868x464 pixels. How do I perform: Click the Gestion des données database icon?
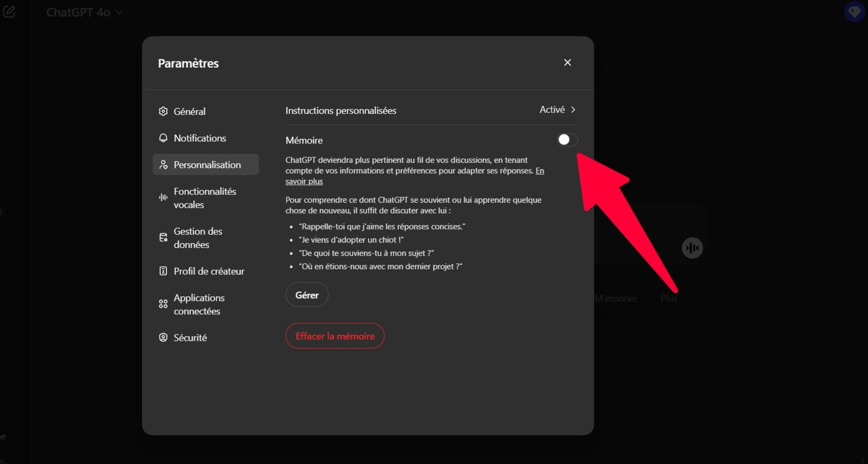click(163, 237)
